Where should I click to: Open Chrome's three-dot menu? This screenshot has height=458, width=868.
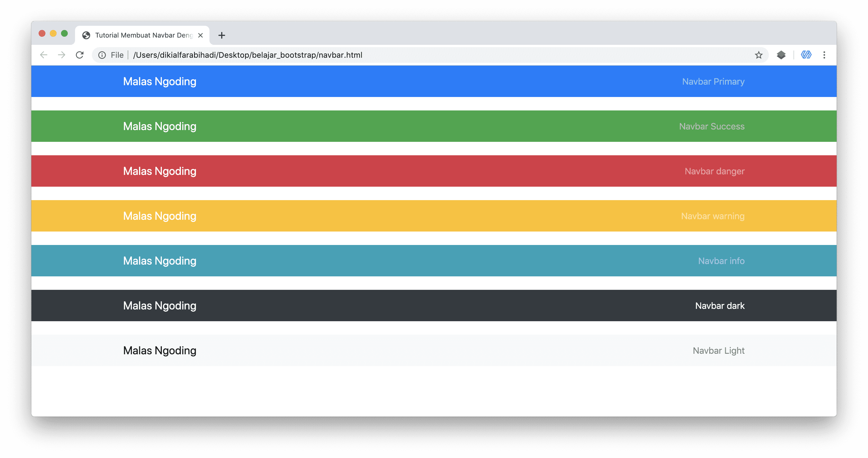tap(824, 55)
